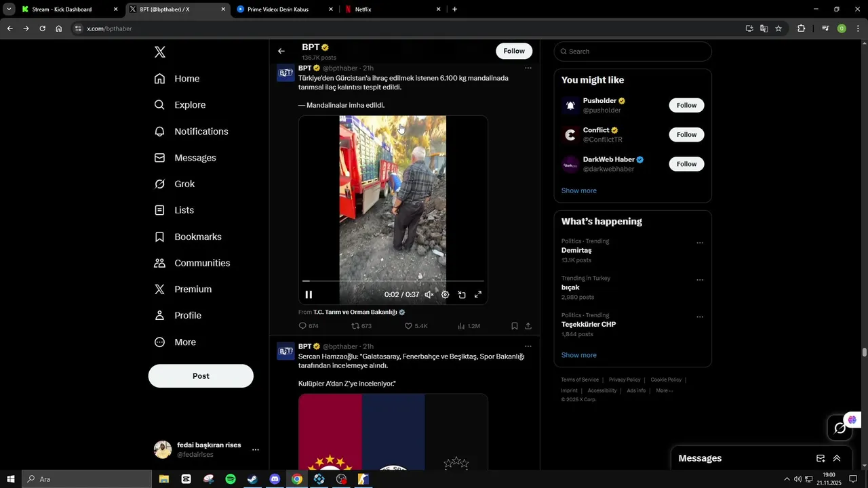Image resolution: width=868 pixels, height=488 pixels.
Task: Switch to the Prime Video: Derin Kabus tab
Action: (x=285, y=9)
